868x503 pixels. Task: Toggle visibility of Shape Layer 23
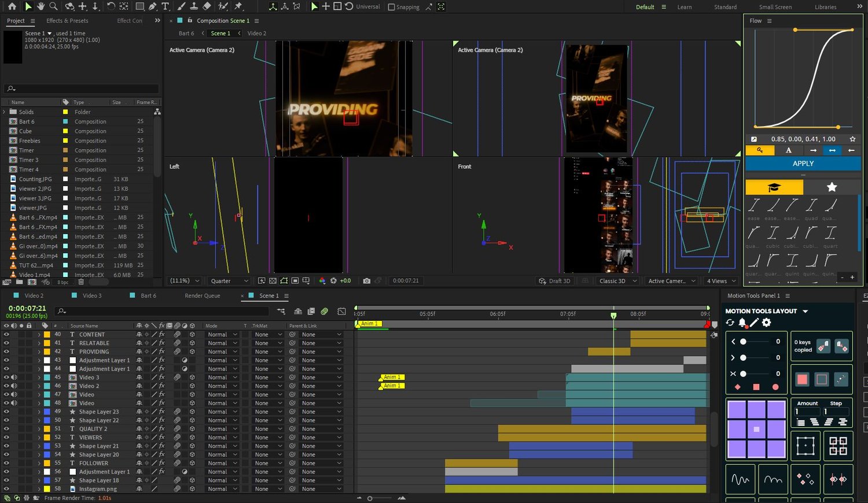[6, 412]
